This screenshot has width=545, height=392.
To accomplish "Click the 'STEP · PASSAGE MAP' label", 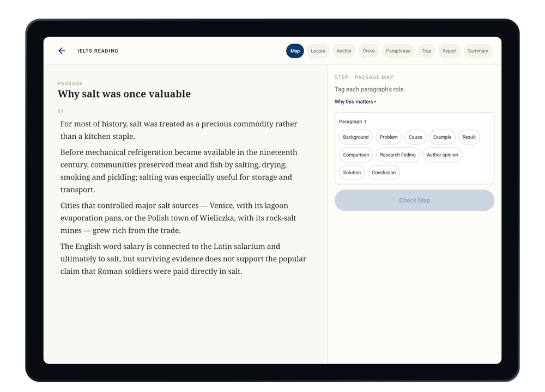I will coord(364,77).
